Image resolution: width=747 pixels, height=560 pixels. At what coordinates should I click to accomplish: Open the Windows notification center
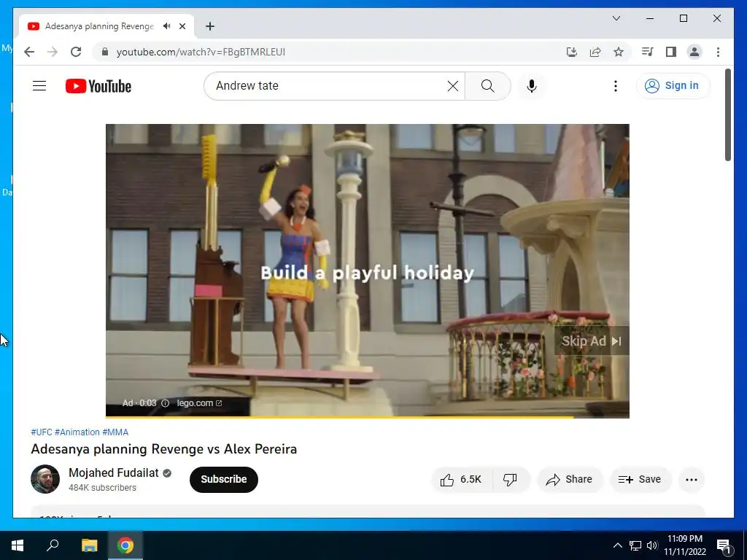pos(724,545)
